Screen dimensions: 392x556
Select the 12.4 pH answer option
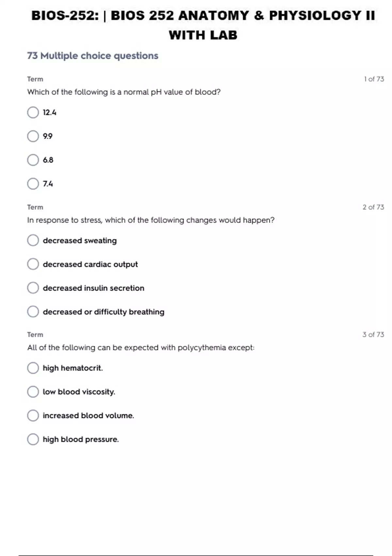click(x=33, y=113)
